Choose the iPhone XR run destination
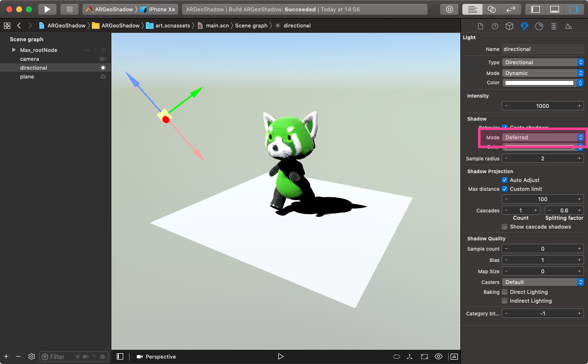 [x=158, y=9]
